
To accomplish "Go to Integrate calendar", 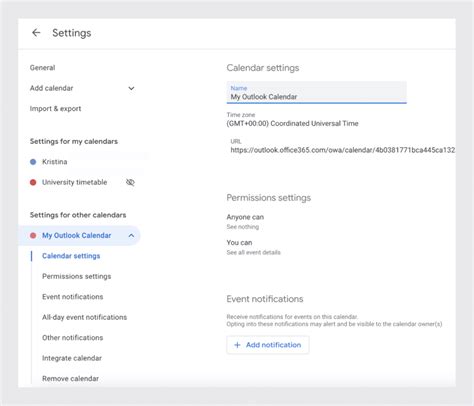I will [x=72, y=358].
